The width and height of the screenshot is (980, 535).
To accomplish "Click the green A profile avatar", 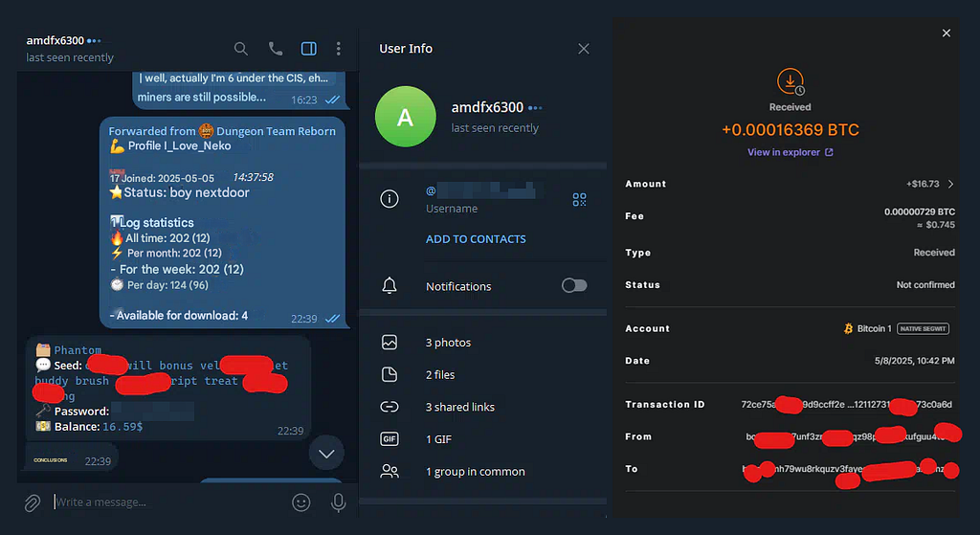I will click(406, 117).
